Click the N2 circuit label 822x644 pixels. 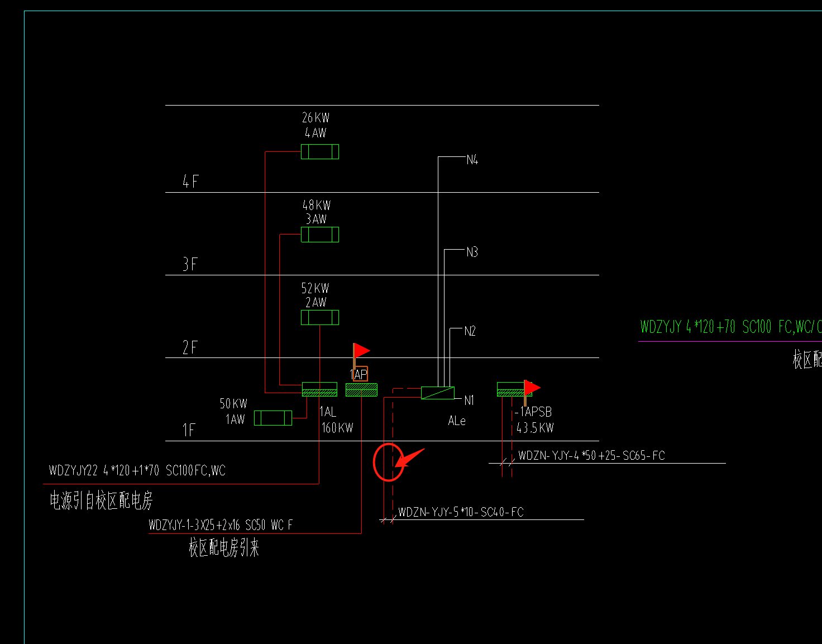(x=470, y=331)
